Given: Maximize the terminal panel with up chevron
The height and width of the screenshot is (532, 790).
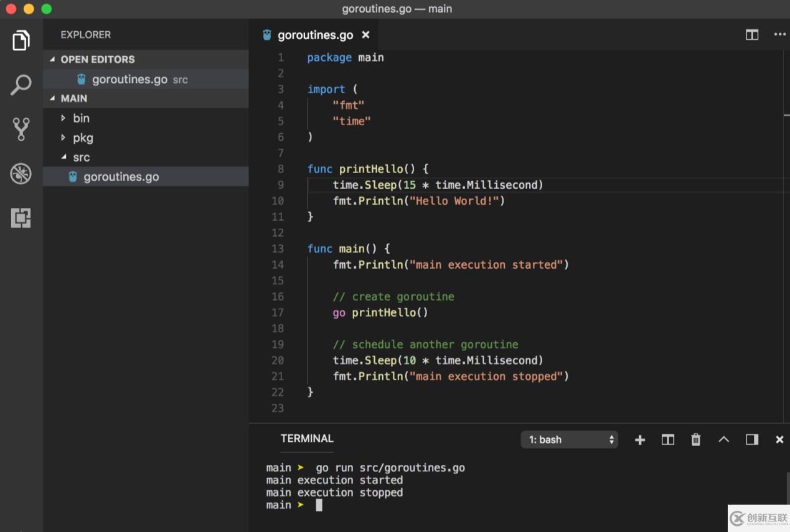Looking at the screenshot, I should pyautogui.click(x=723, y=439).
